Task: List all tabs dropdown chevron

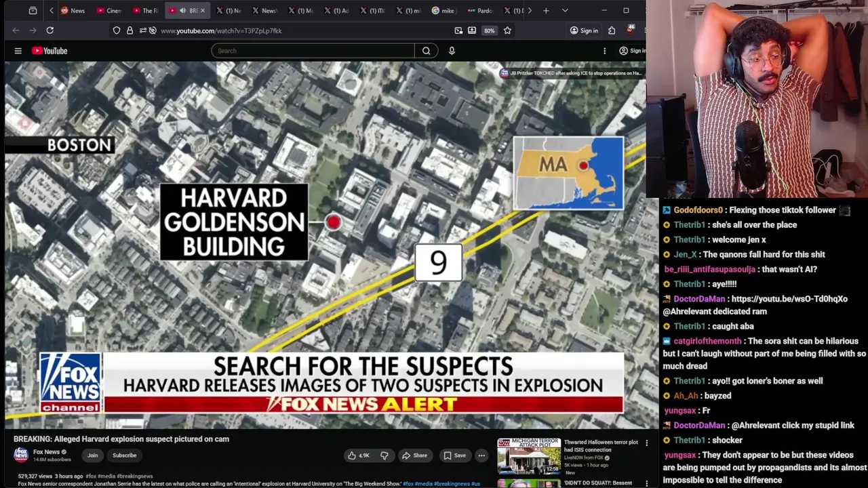Action: click(565, 10)
